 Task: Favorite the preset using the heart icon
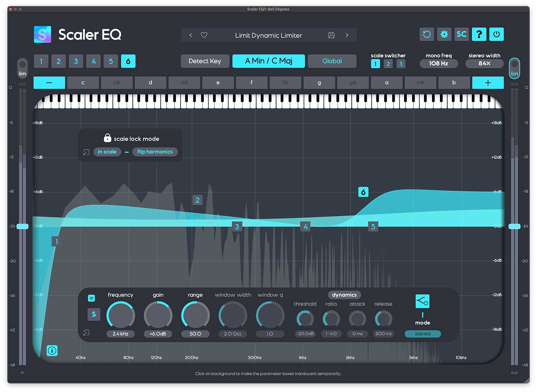click(x=204, y=35)
